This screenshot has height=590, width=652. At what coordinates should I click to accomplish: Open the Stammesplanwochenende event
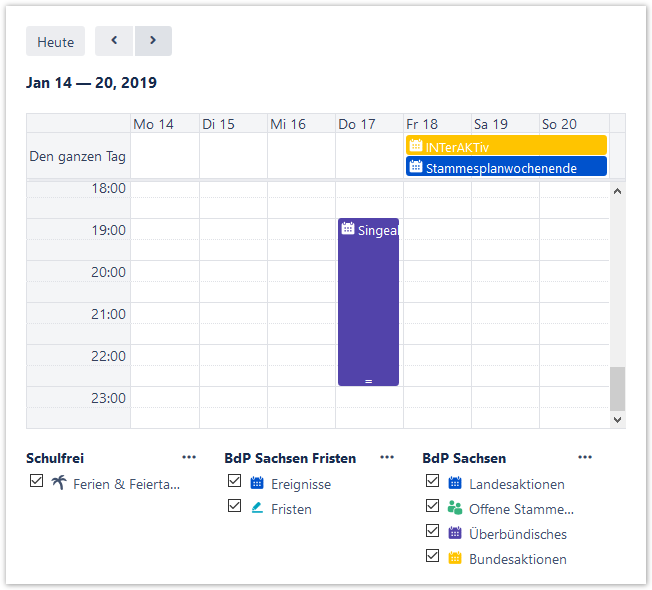[x=506, y=167]
